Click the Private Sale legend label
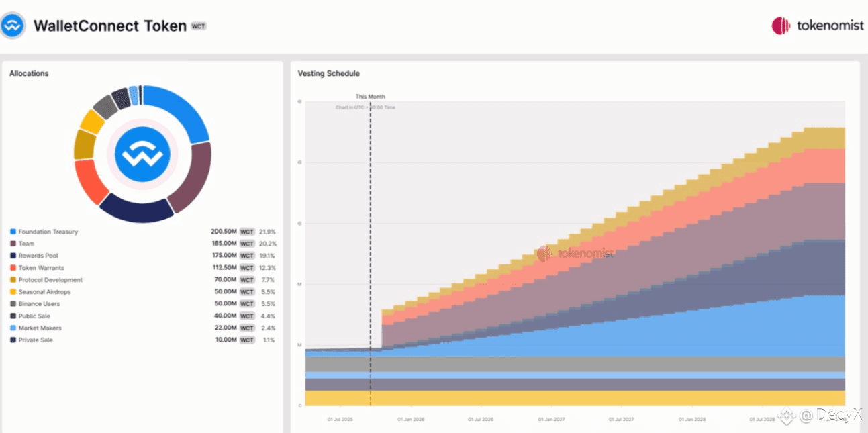Image resolution: width=868 pixels, height=433 pixels. pos(36,340)
